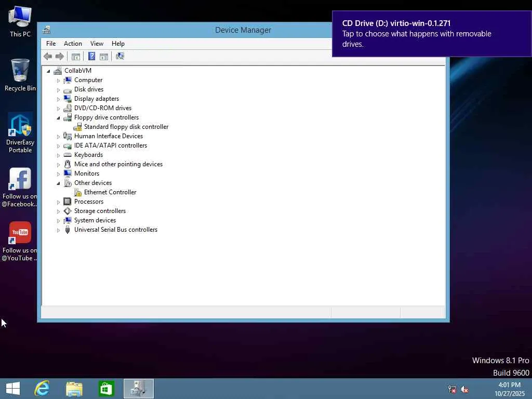Open the Windows Store taskbar icon
This screenshot has width=532, height=399.
(x=106, y=389)
